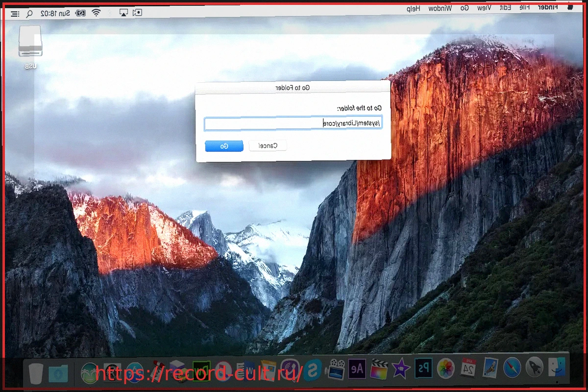
Task: Launch Final Cut Pro
Action: [x=378, y=372]
